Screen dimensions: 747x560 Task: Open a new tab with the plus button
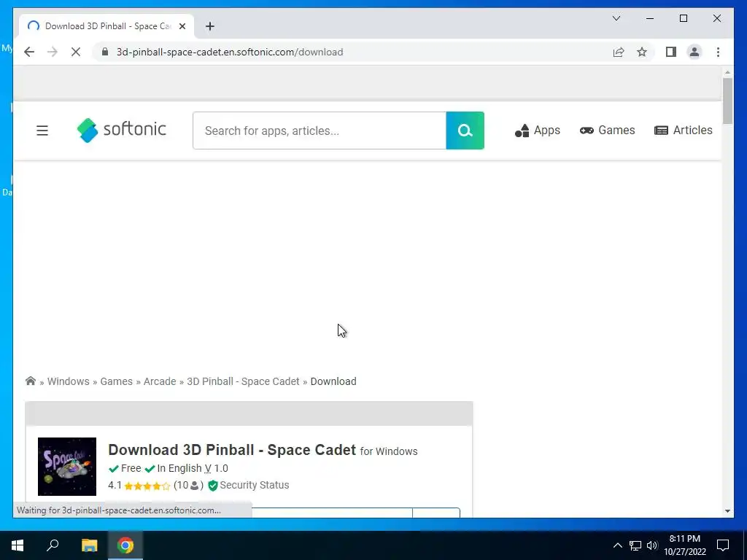point(210,26)
